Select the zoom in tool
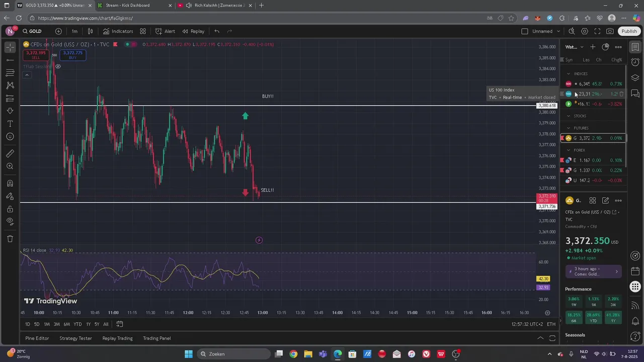Screen dimensions: 644x362 click(x=10, y=166)
